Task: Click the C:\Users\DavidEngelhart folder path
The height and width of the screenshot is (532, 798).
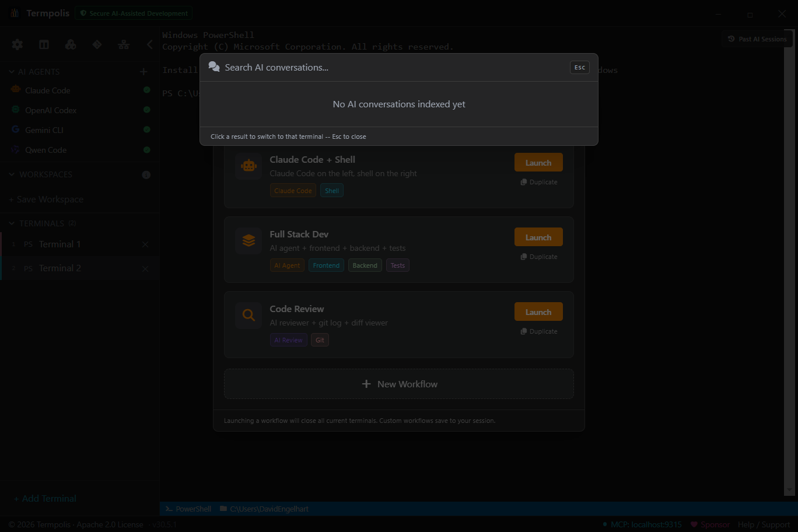Action: click(264, 509)
